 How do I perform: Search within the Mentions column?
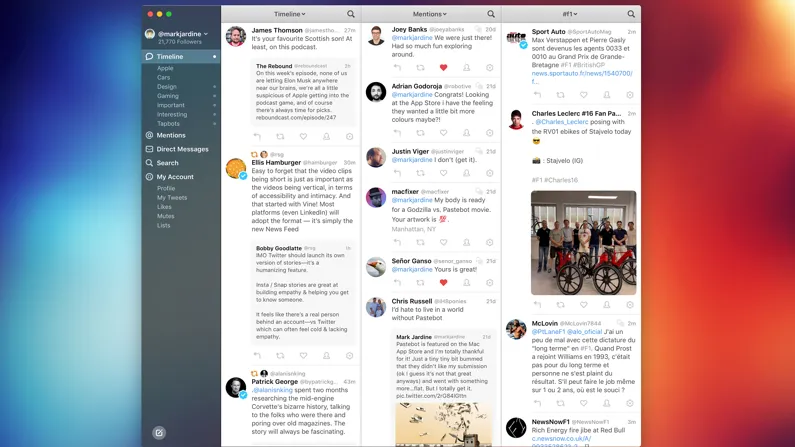491,14
